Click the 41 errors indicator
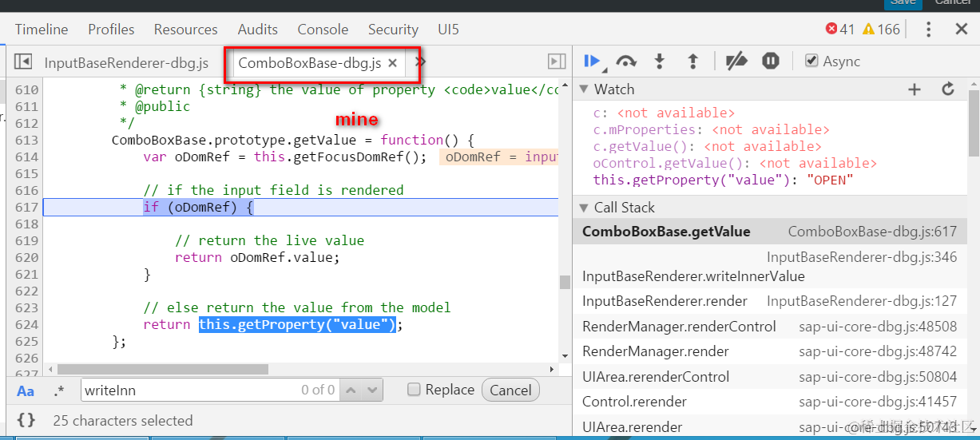 coord(840,30)
